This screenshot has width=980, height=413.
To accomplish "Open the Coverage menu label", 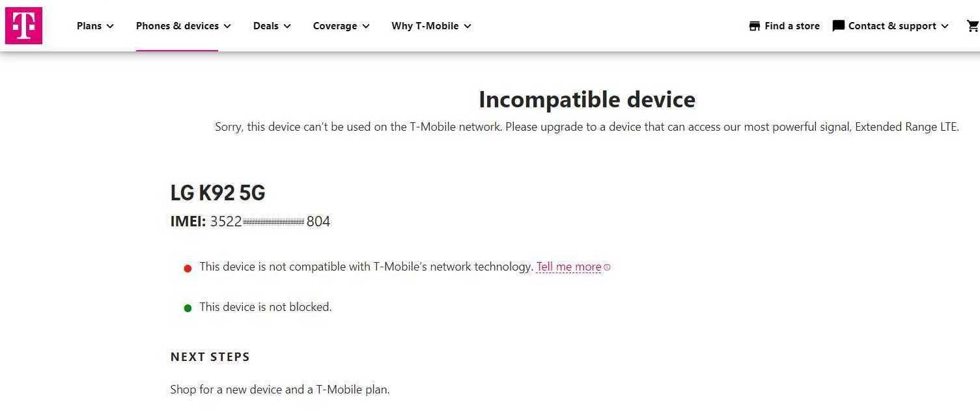I will click(335, 26).
